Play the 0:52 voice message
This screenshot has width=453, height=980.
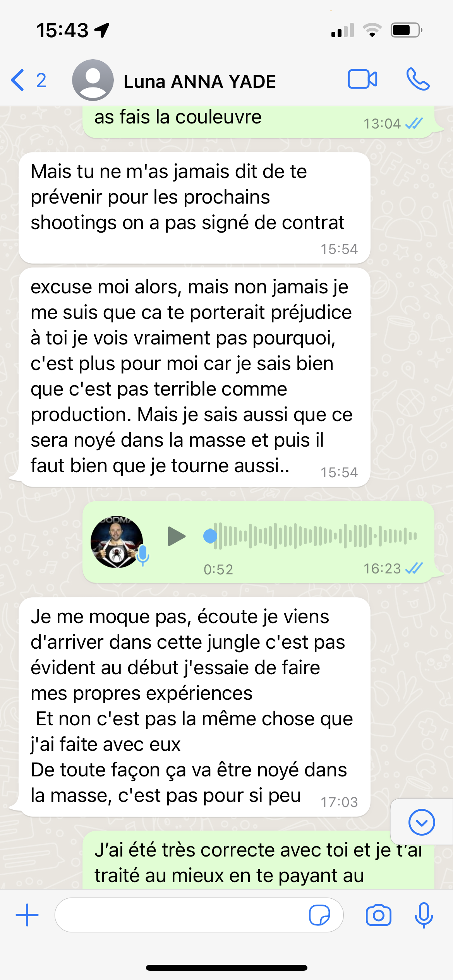click(177, 536)
